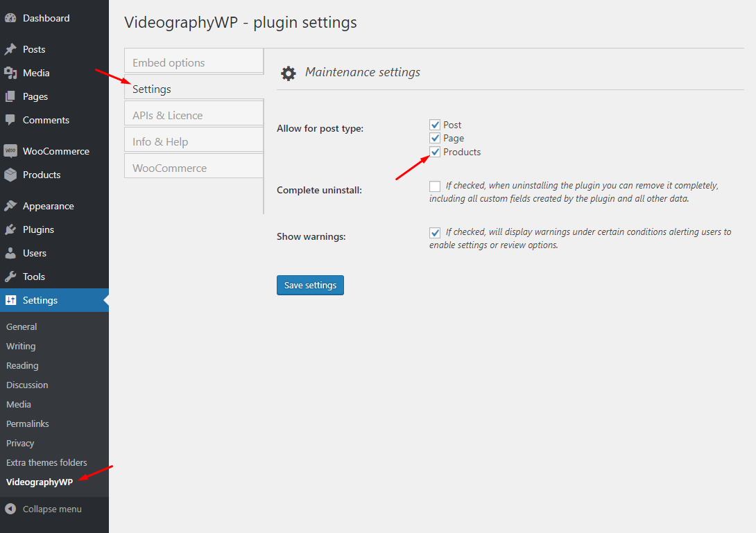The image size is (756, 533).
Task: Click the 'Allow for post type:' label
Action: pos(320,129)
